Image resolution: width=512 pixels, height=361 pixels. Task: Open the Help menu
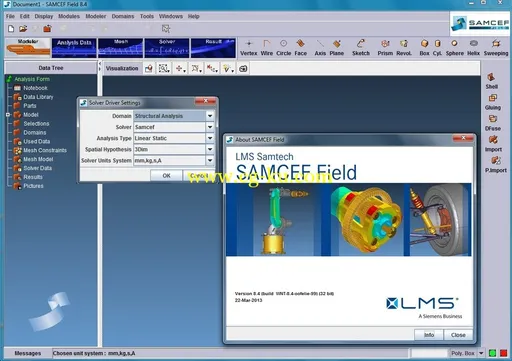pyautogui.click(x=193, y=16)
